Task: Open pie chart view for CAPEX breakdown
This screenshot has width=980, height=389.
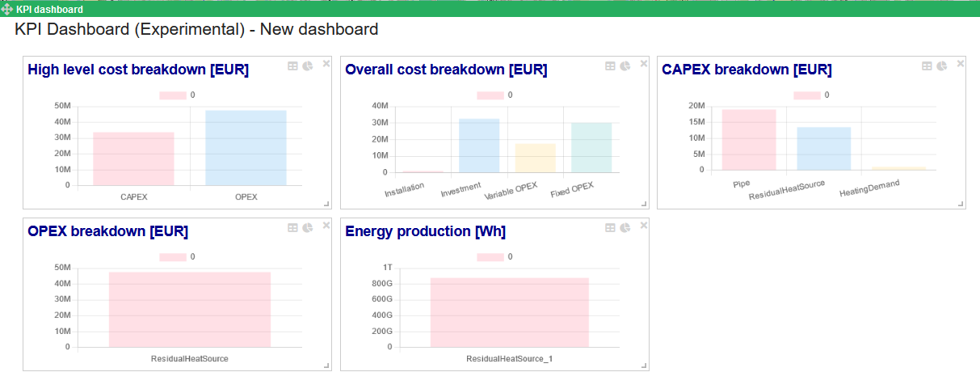Action: [941, 66]
